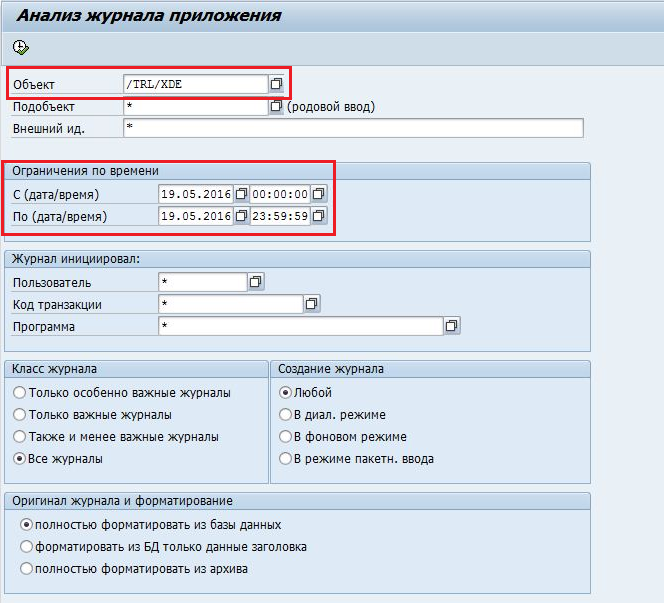The width and height of the screenshot is (664, 603).
Task: Open value help for Подобъект field
Action: click(x=277, y=106)
